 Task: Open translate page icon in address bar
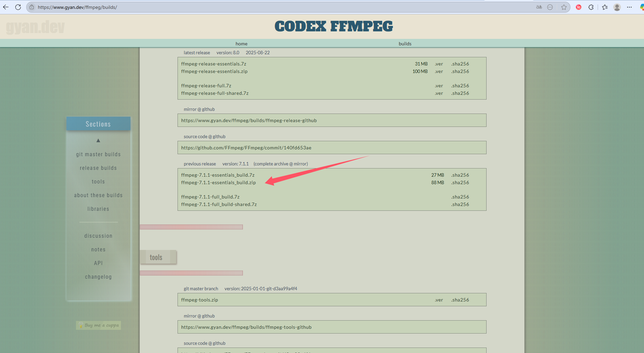coord(539,7)
